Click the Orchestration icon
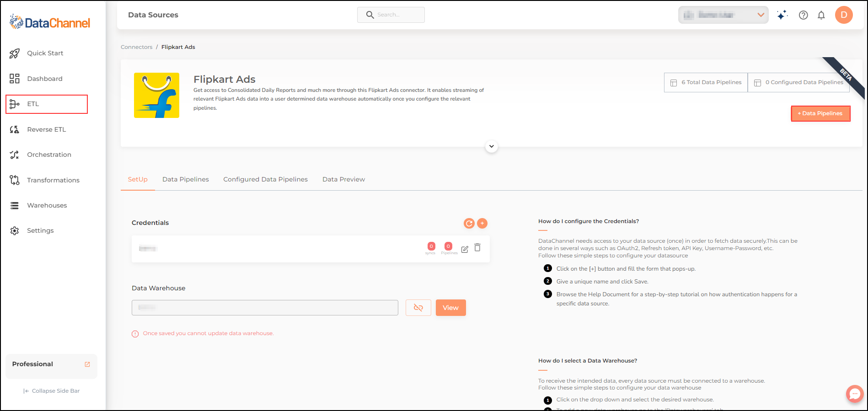 (15, 155)
